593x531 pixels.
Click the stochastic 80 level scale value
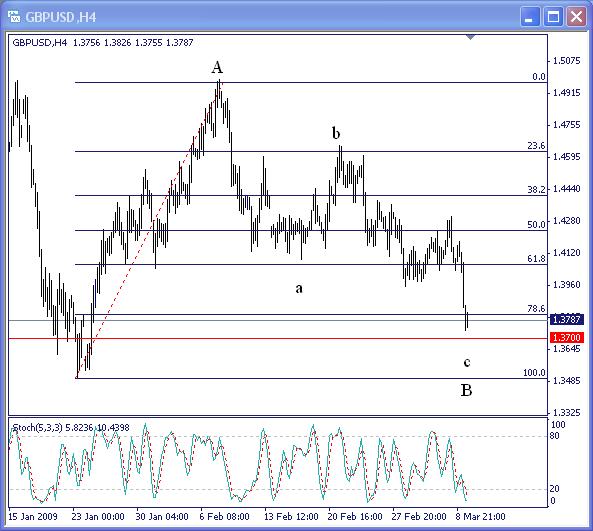tap(554, 436)
